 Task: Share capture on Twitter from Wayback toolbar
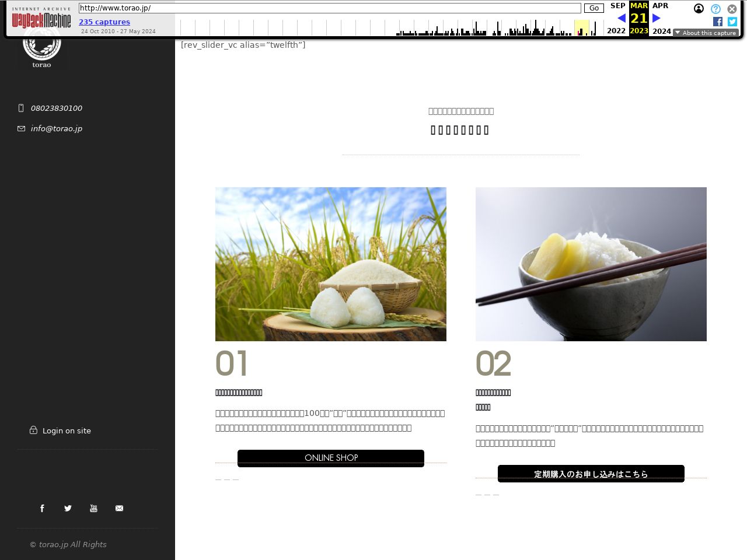[x=732, y=22]
